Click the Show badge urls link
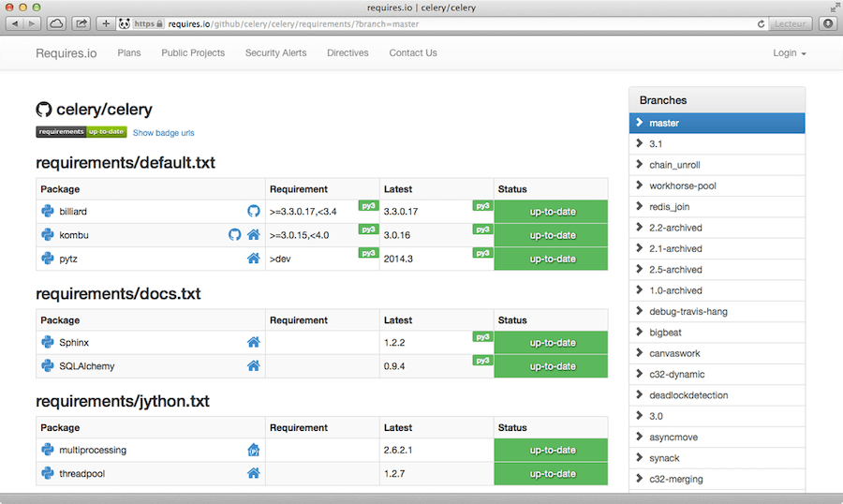 tap(164, 133)
